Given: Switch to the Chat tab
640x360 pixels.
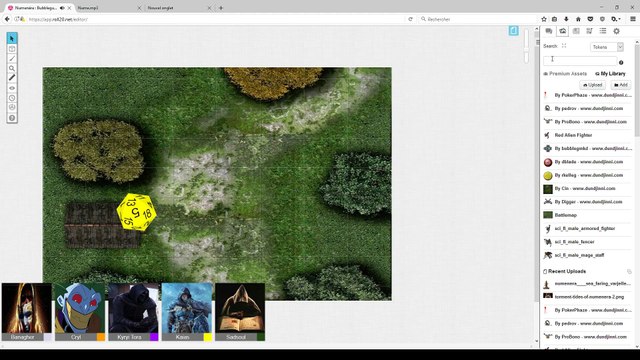Looking at the screenshot, I should (549, 31).
